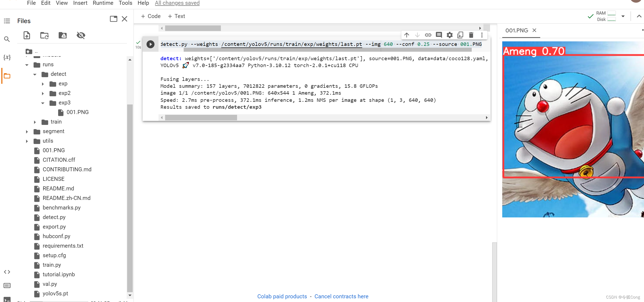The width and height of the screenshot is (644, 302).
Task: Add a new Text cell
Action: point(176,16)
